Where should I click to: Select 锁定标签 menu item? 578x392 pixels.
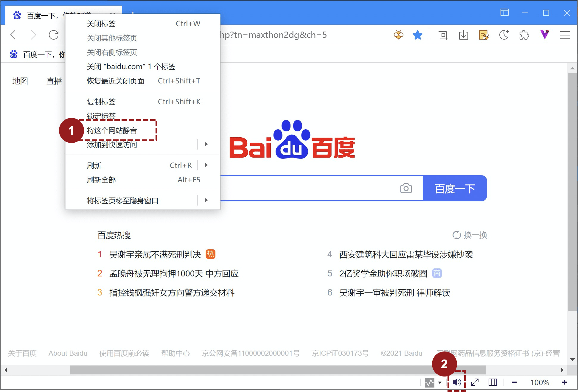(142, 116)
